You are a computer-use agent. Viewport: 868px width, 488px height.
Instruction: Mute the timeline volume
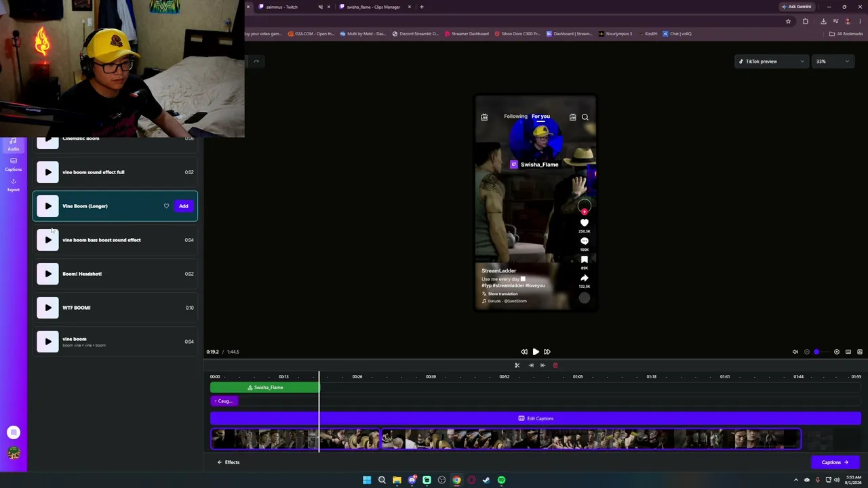(x=795, y=352)
